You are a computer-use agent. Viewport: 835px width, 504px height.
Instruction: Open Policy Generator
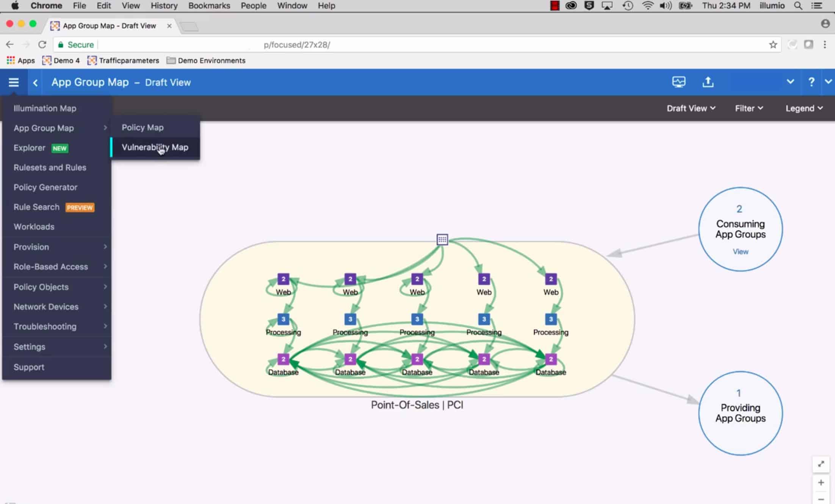(x=57, y=187)
